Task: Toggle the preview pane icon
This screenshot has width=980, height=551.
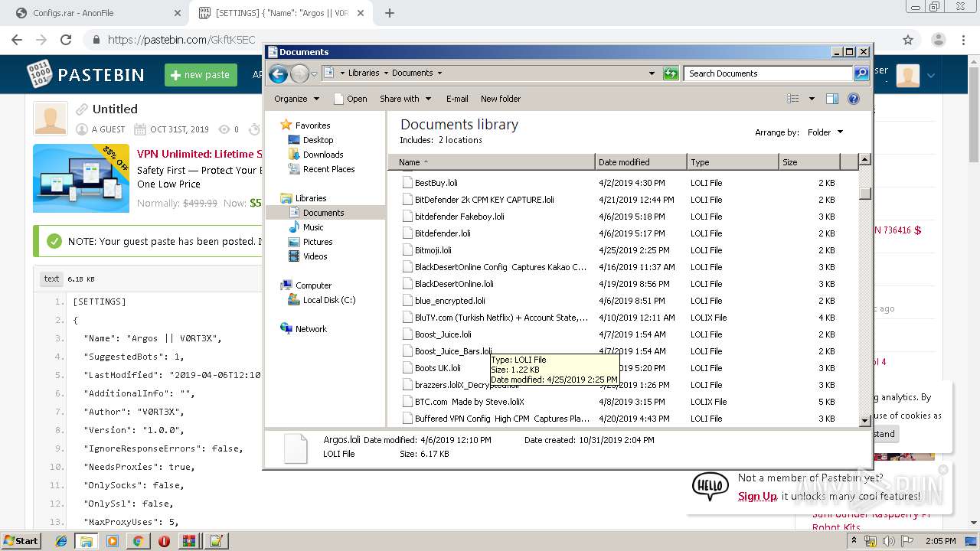Action: click(x=832, y=99)
